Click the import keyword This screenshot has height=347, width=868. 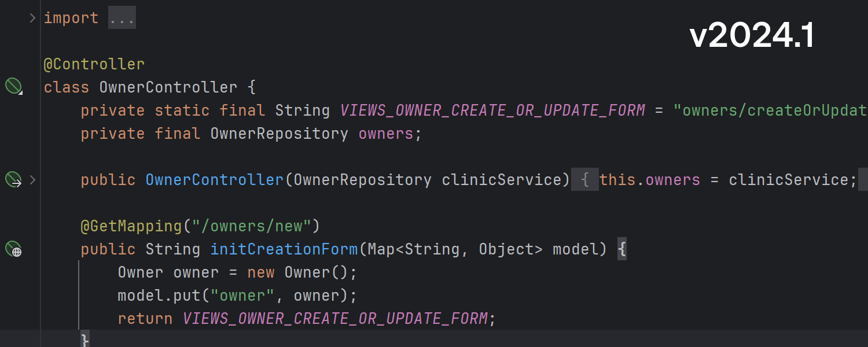pos(71,18)
